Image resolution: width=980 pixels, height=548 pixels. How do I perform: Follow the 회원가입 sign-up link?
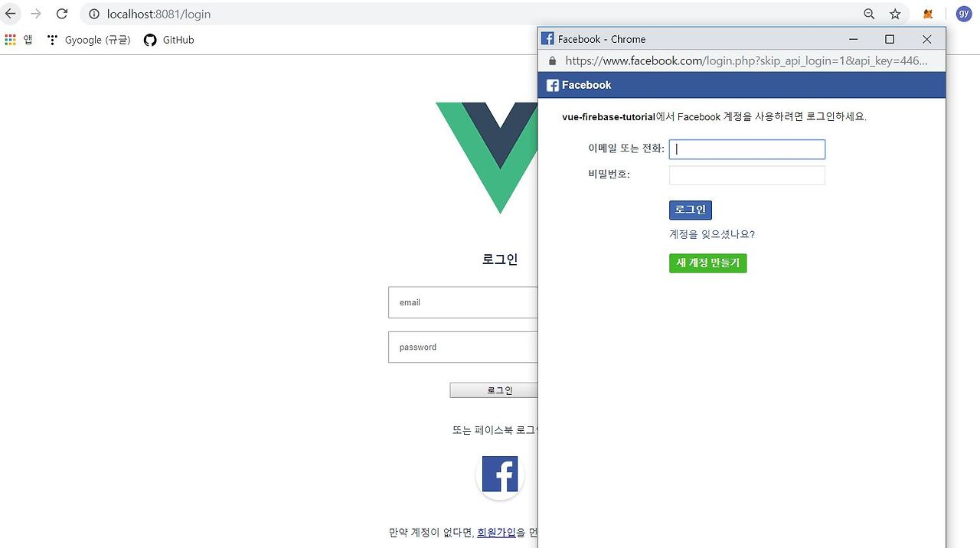coord(497,532)
